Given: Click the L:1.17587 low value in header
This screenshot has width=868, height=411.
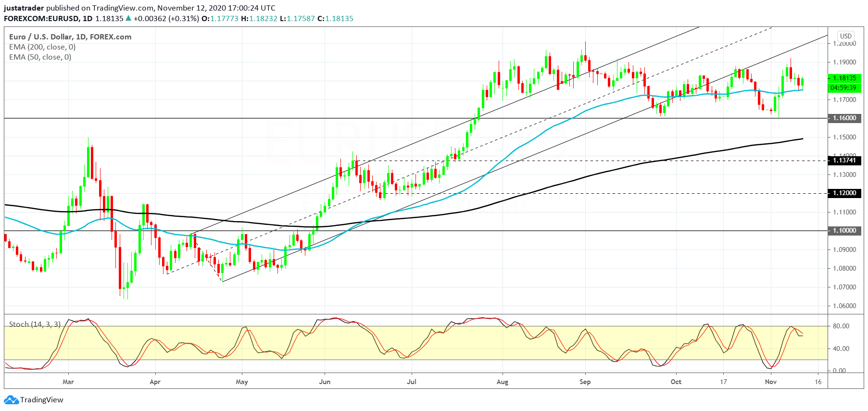Looking at the screenshot, I should [298, 19].
